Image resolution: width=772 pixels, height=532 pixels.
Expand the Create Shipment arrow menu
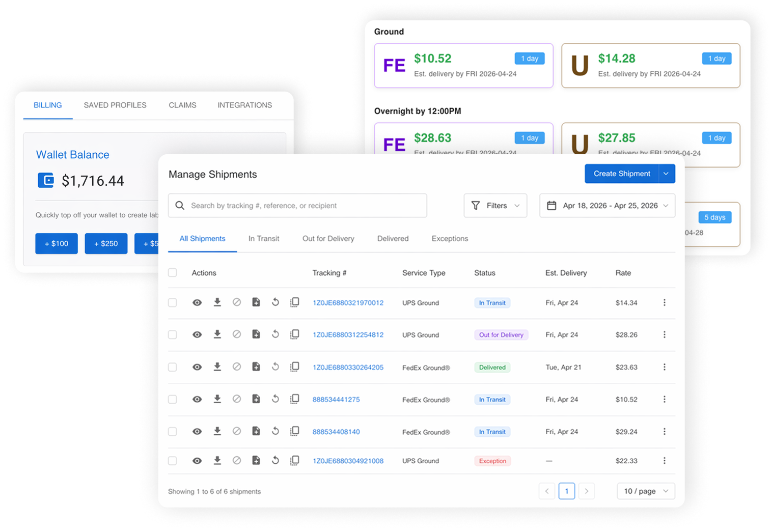pyautogui.click(x=667, y=174)
